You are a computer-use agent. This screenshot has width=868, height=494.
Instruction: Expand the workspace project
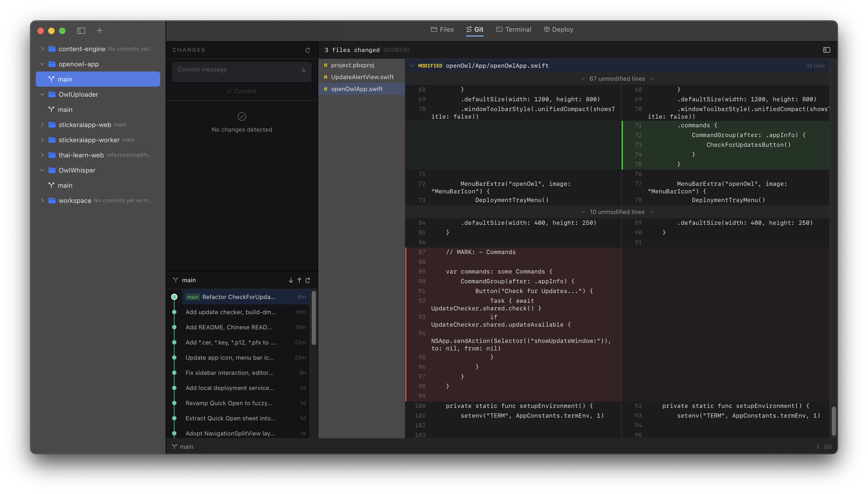pos(42,200)
